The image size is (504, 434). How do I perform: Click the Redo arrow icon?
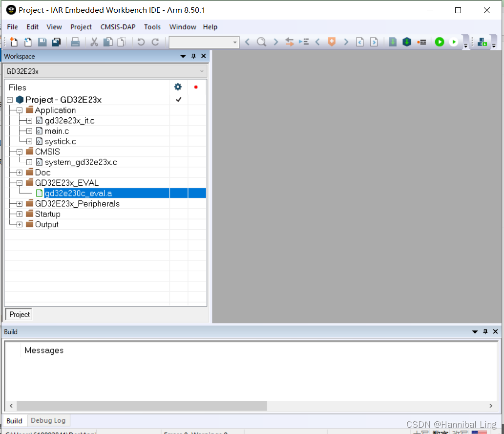155,42
